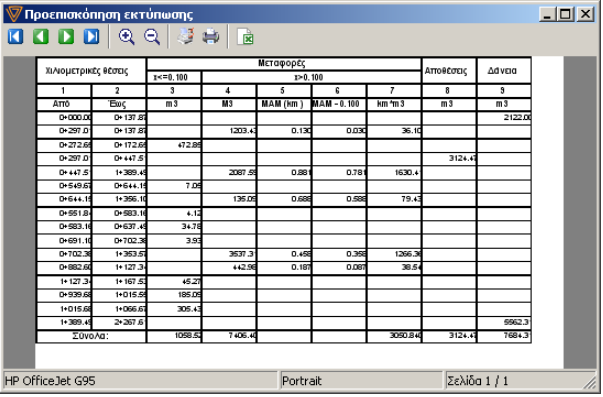Click cell value 45.27
603x397 pixels.
click(x=191, y=282)
